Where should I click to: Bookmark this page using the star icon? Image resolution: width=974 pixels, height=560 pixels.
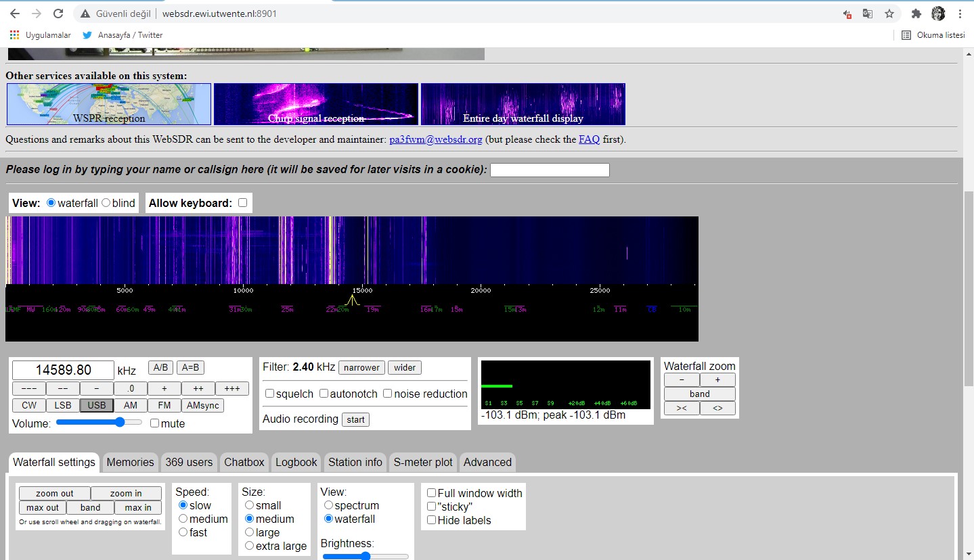click(889, 14)
